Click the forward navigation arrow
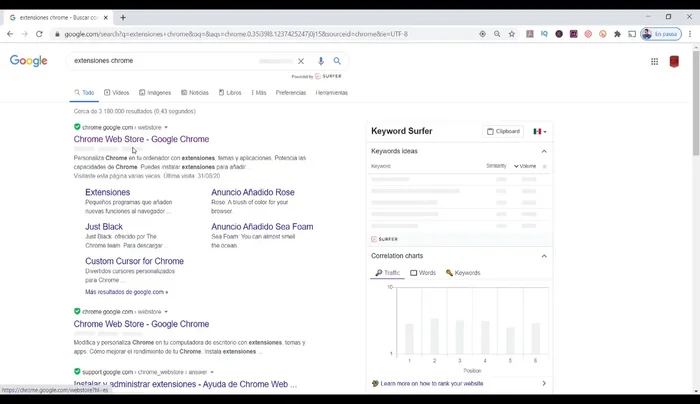Image resolution: width=700 pixels, height=404 pixels. click(25, 34)
